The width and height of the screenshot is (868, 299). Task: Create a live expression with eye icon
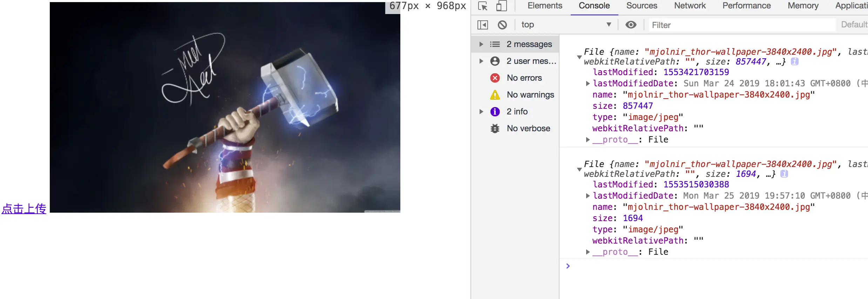pos(631,25)
